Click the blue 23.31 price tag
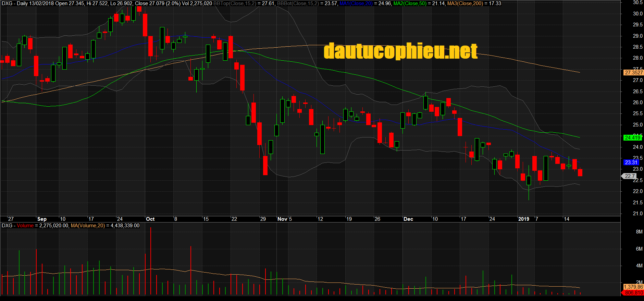This screenshot has width=644, height=301. click(631, 162)
